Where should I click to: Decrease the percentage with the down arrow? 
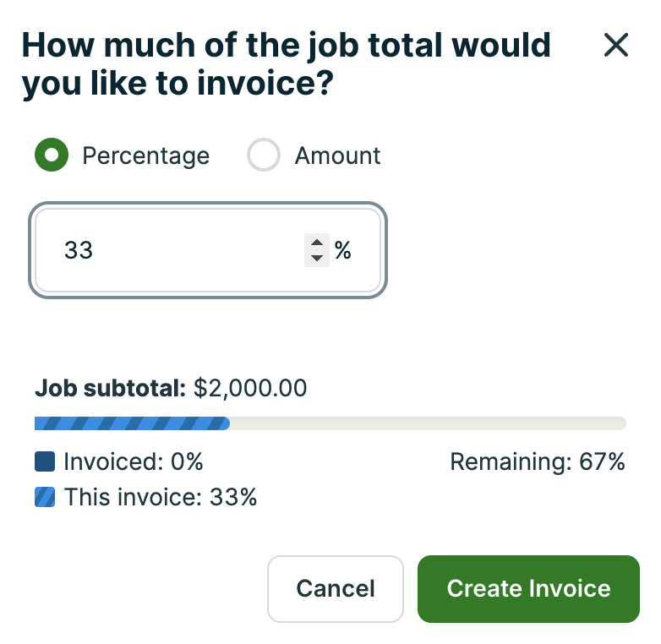coord(317,258)
